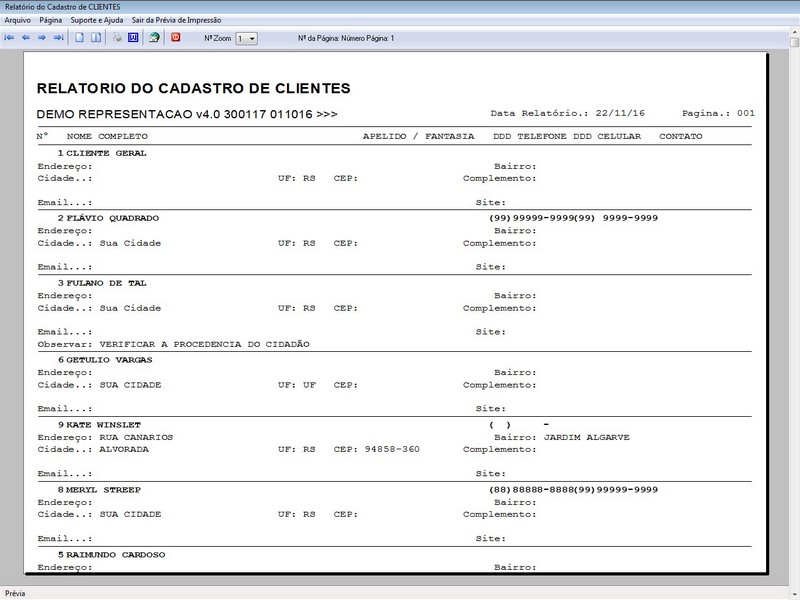The image size is (800, 600).
Task: Click city value ALVORADA
Action: (124, 449)
